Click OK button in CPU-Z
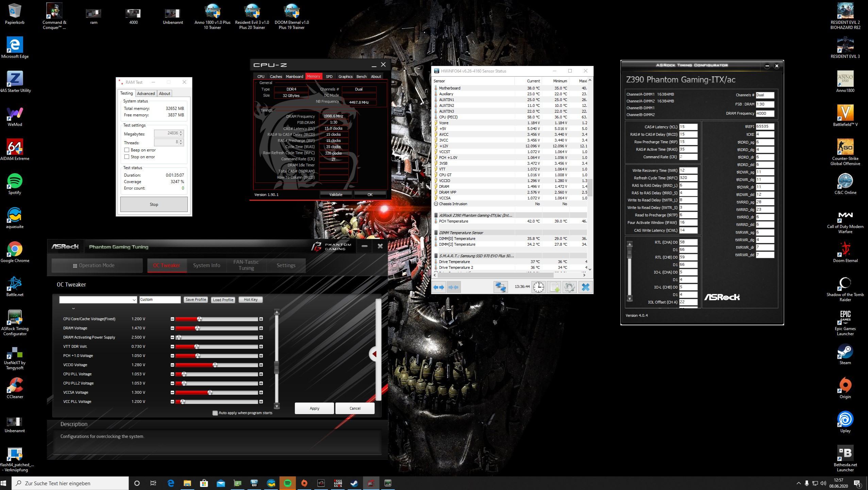The width and height of the screenshot is (868, 490). [x=370, y=195]
